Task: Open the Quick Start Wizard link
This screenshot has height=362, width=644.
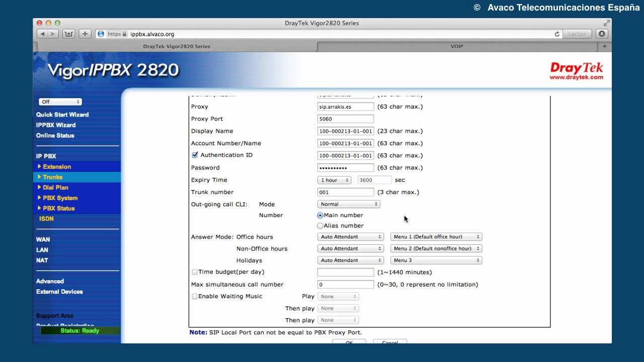Action: (62, 115)
